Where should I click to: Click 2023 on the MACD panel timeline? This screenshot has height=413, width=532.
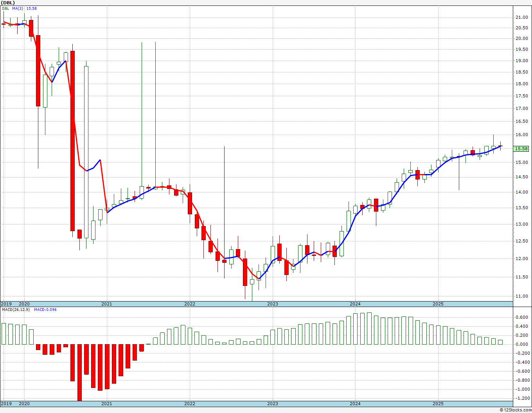pyautogui.click(x=273, y=404)
